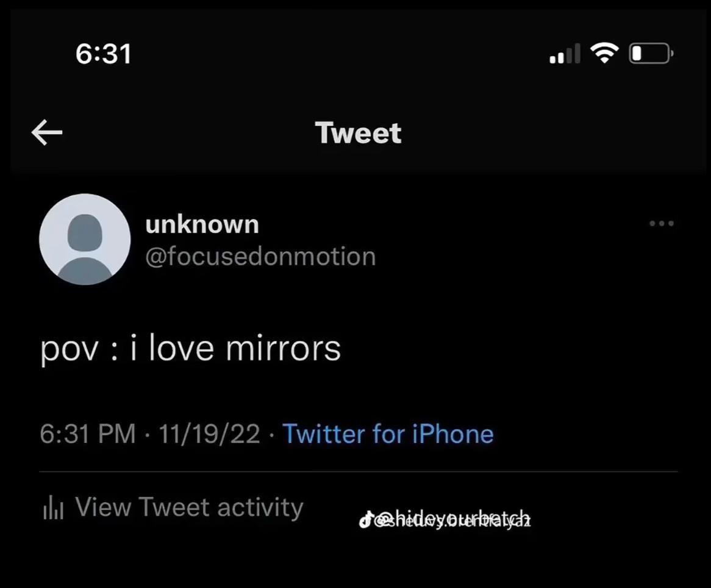Tap the bar chart analytics icon

(x=53, y=507)
